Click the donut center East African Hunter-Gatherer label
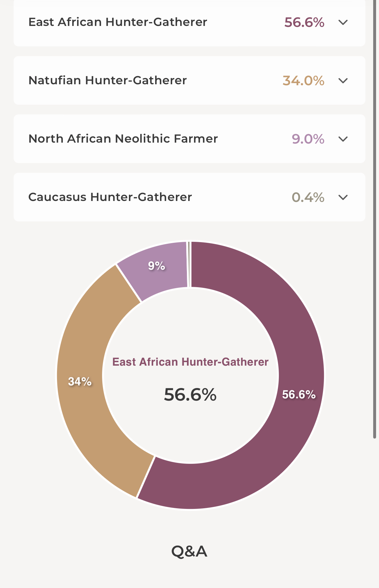The image size is (379, 588). pyautogui.click(x=190, y=362)
